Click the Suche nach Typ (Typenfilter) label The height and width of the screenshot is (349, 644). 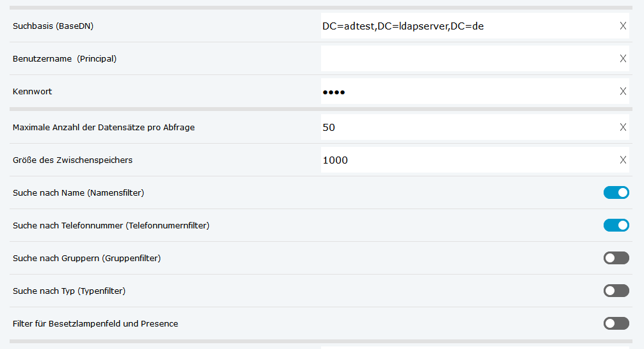pos(69,291)
